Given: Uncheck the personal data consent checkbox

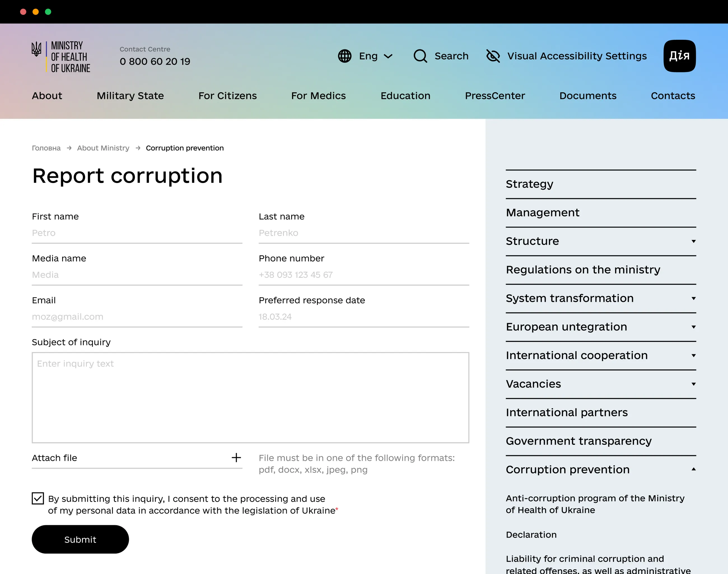Looking at the screenshot, I should click(x=38, y=498).
